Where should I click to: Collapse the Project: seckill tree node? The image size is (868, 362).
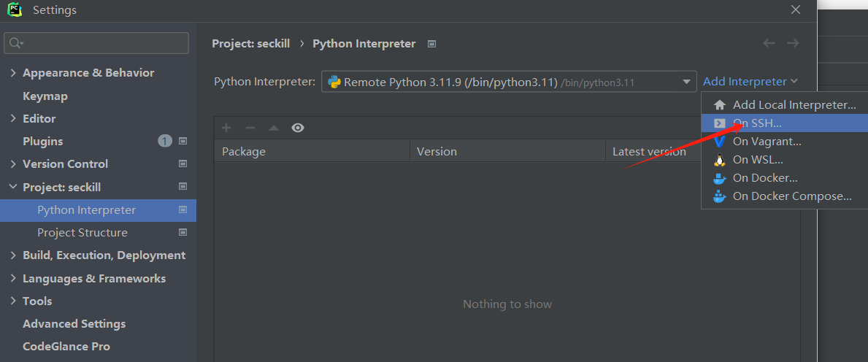click(x=13, y=187)
